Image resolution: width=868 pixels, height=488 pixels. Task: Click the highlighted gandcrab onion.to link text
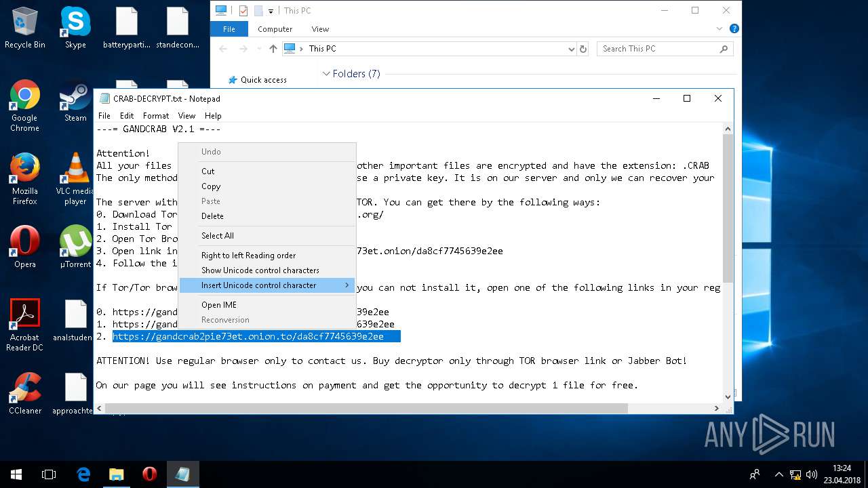pos(248,336)
